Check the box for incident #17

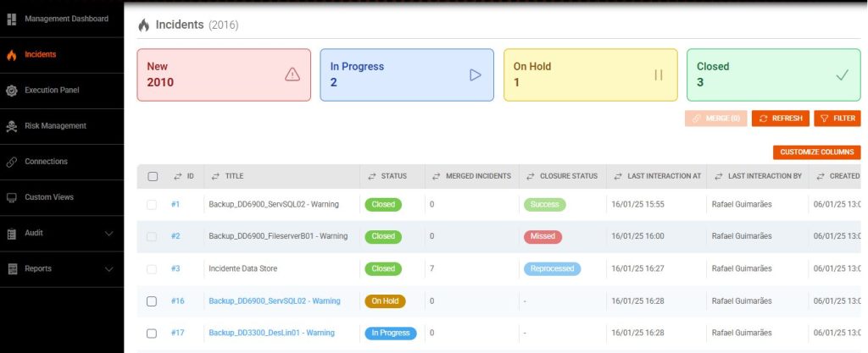[153, 333]
